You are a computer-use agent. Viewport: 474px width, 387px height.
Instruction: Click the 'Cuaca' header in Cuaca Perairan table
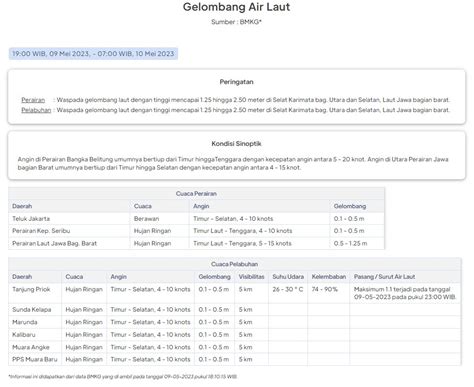click(143, 206)
